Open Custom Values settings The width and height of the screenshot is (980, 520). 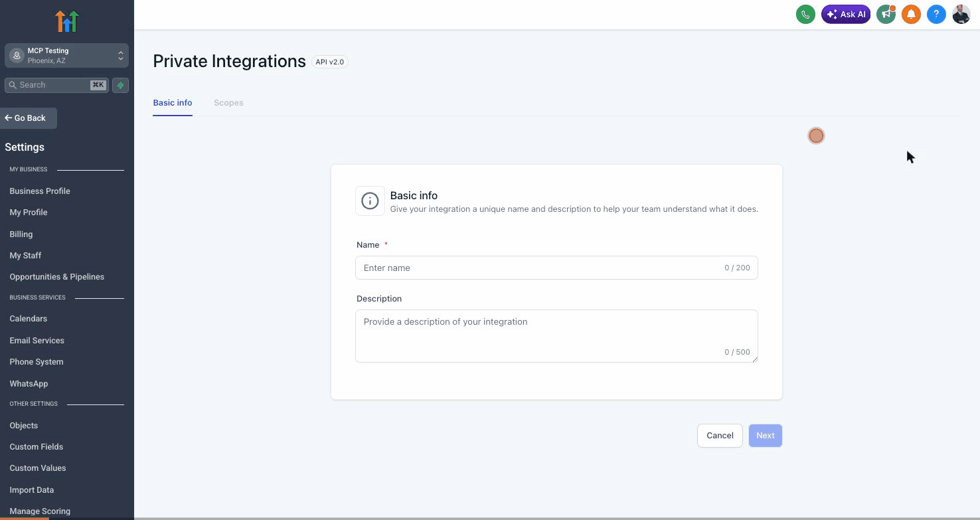pyautogui.click(x=38, y=468)
